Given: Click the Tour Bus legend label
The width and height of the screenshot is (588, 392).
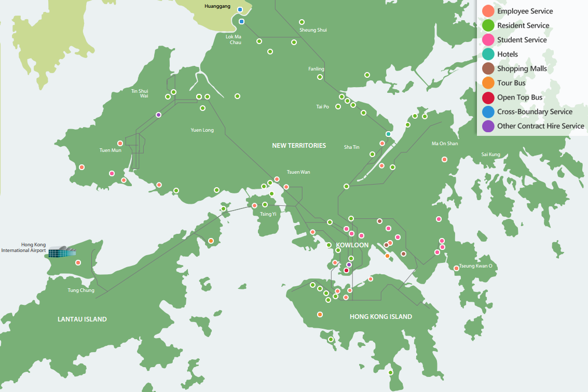Looking at the screenshot, I should point(511,83).
